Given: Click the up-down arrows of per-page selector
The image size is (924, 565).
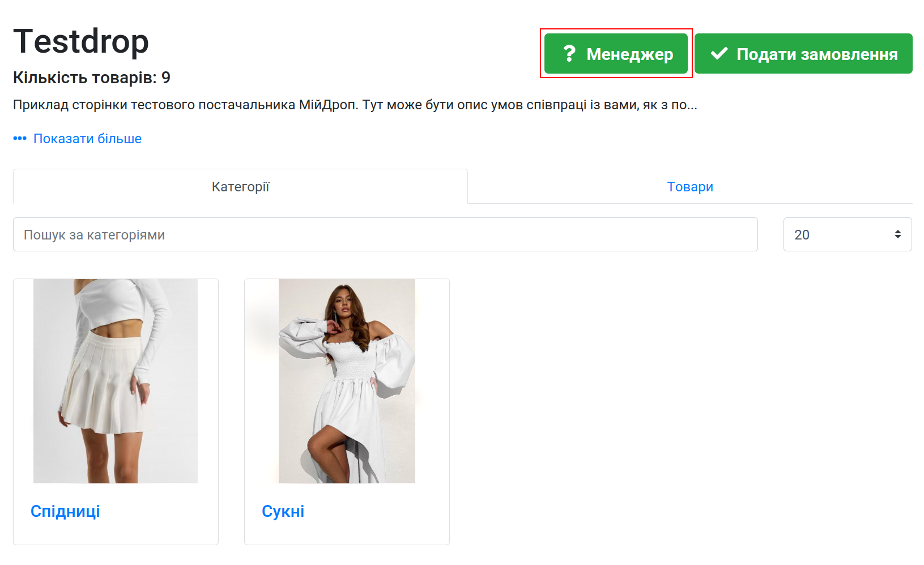Looking at the screenshot, I should point(898,234).
